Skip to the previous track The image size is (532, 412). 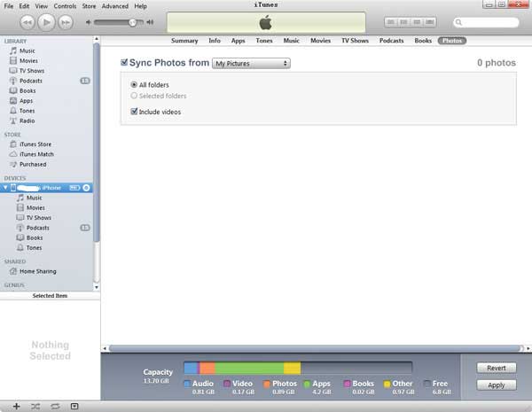click(27, 21)
